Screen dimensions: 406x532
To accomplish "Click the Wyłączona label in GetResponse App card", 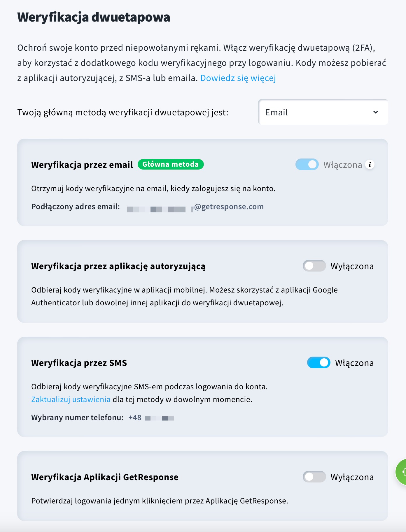I will [x=352, y=477].
